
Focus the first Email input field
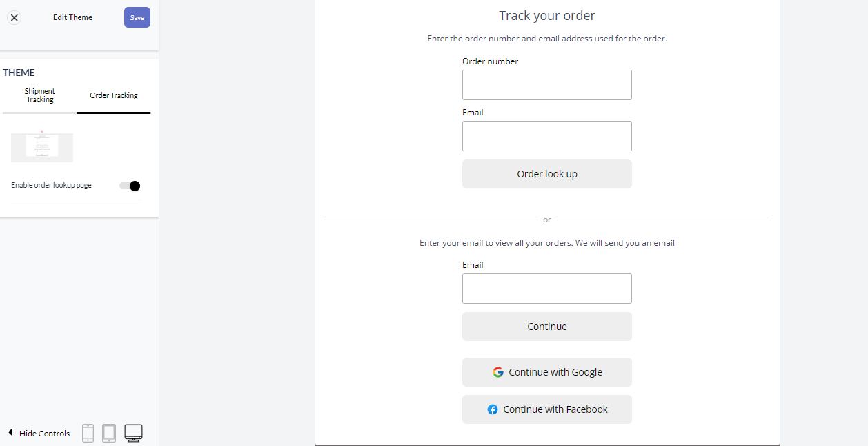click(x=547, y=136)
